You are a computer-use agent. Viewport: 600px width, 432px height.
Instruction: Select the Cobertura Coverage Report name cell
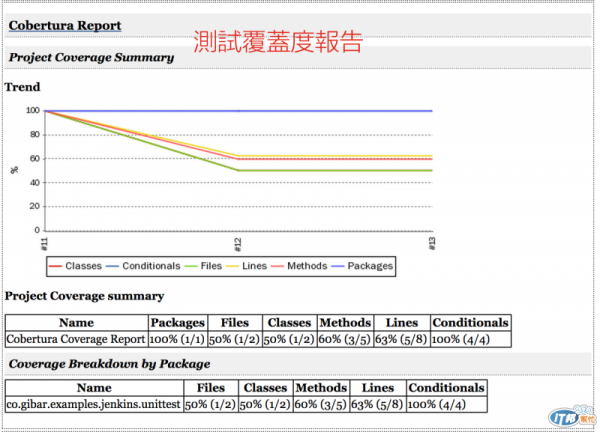pos(76,339)
